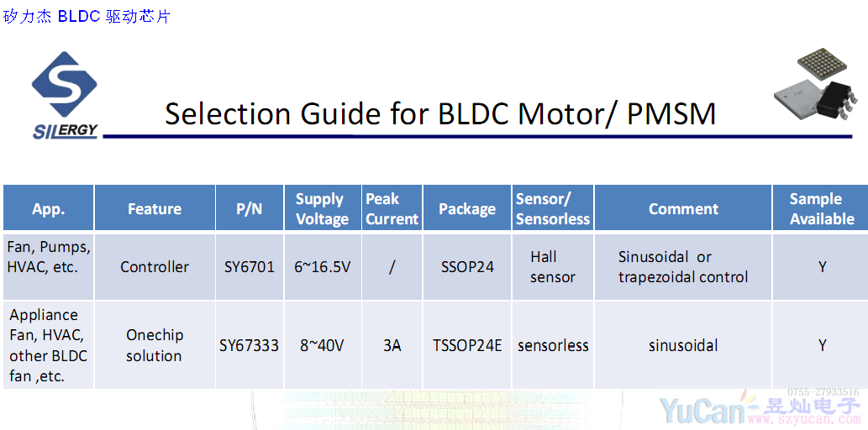Select the Package column header
868x430 pixels.
click(467, 209)
